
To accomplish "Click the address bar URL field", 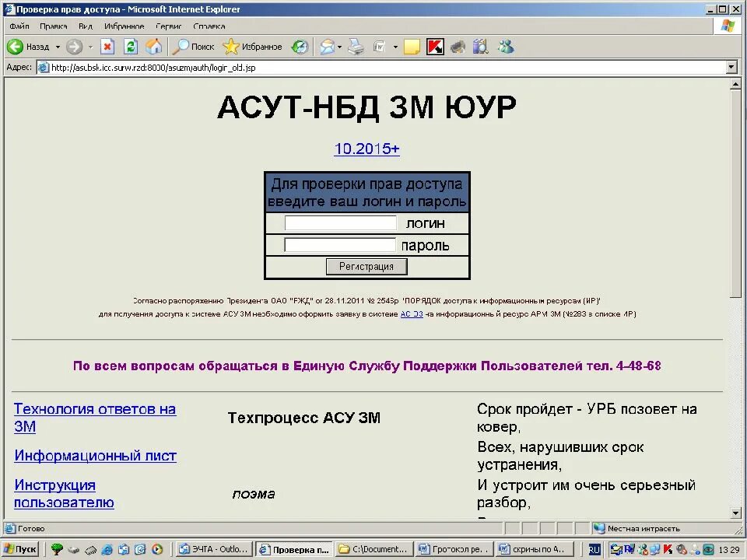I will coord(381,68).
